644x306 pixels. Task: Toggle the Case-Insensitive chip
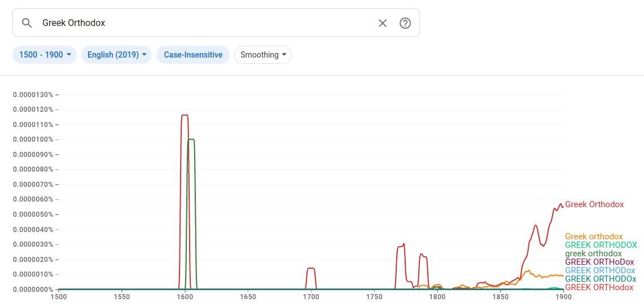193,55
